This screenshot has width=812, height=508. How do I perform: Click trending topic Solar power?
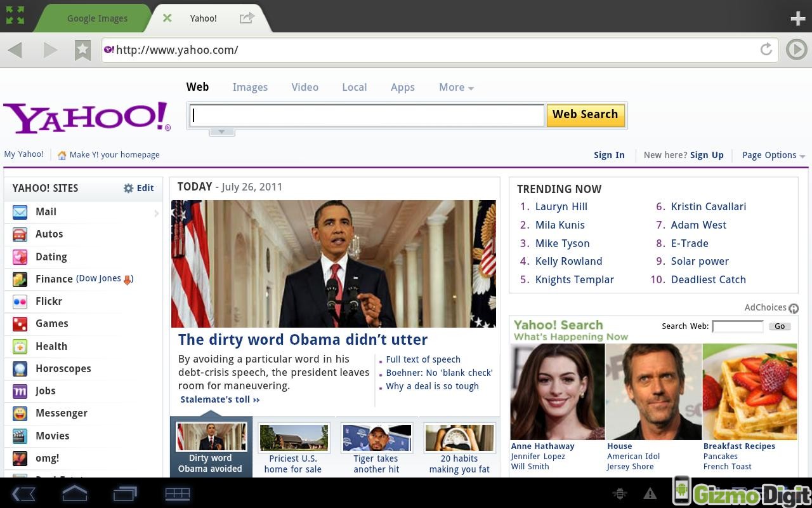click(x=700, y=261)
